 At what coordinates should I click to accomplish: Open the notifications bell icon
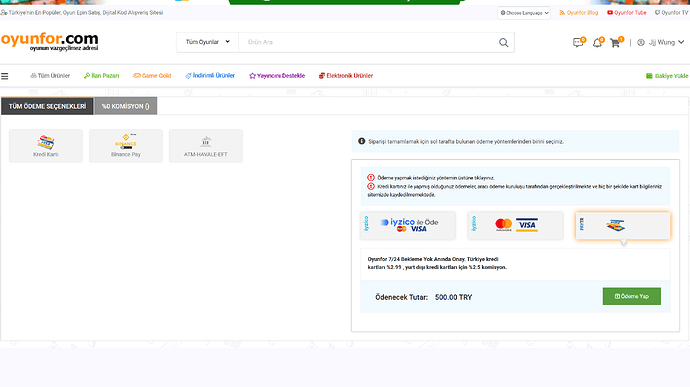click(598, 43)
